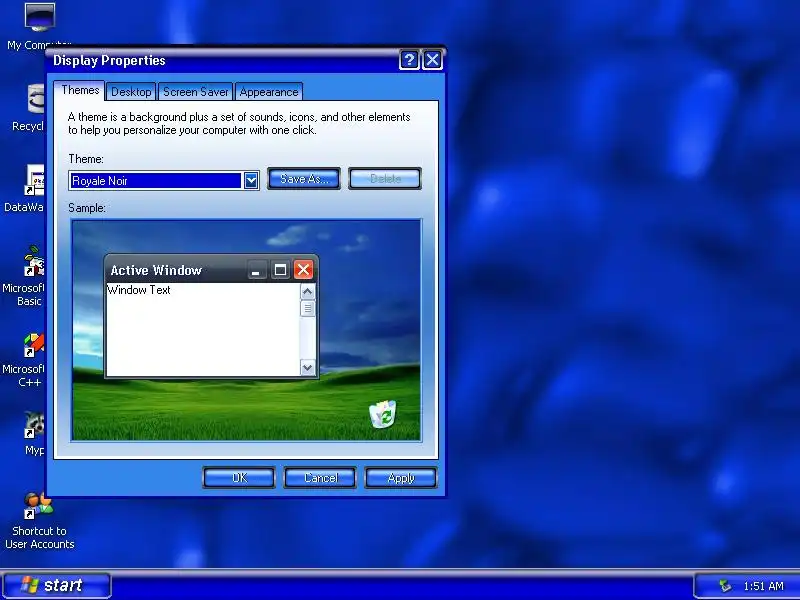Click the sample window scrollbar thumb

click(307, 308)
